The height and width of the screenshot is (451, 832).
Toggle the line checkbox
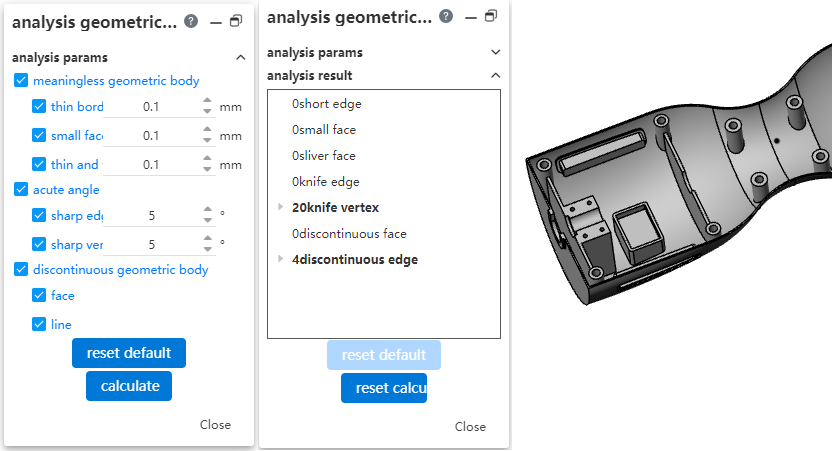point(39,324)
